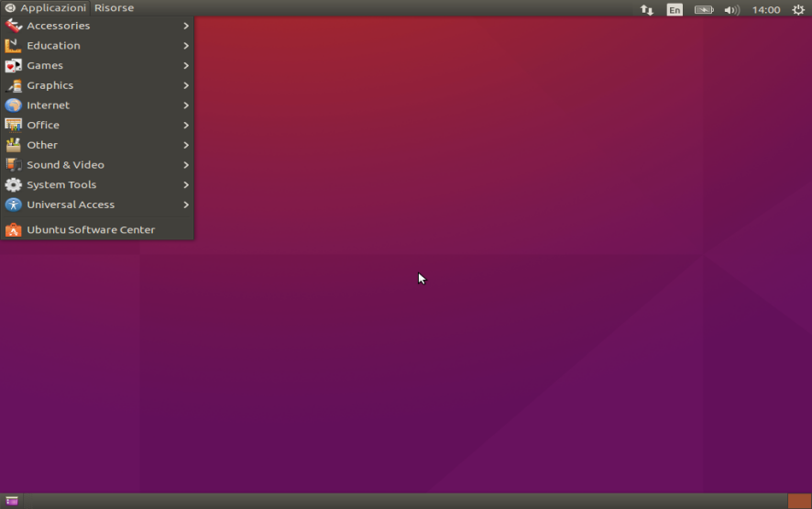812x509 pixels.
Task: Open the session power gear menu
Action: point(797,9)
